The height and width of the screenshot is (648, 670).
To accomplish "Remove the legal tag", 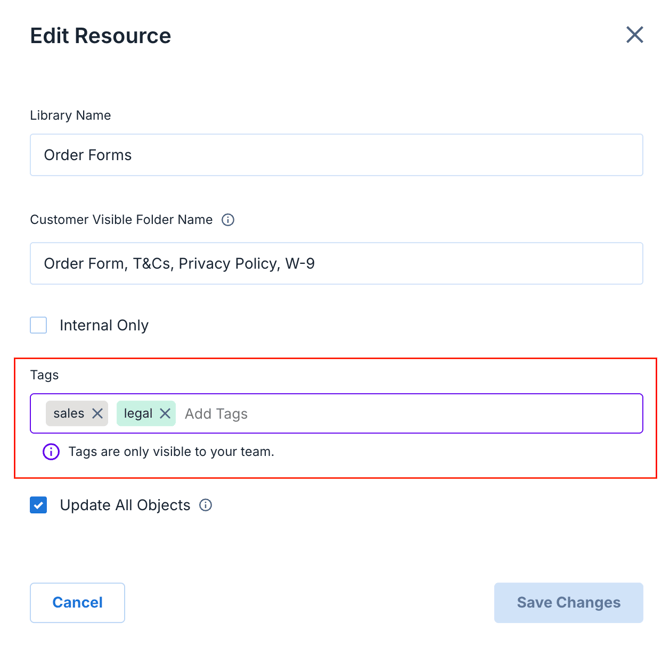I will [x=165, y=413].
